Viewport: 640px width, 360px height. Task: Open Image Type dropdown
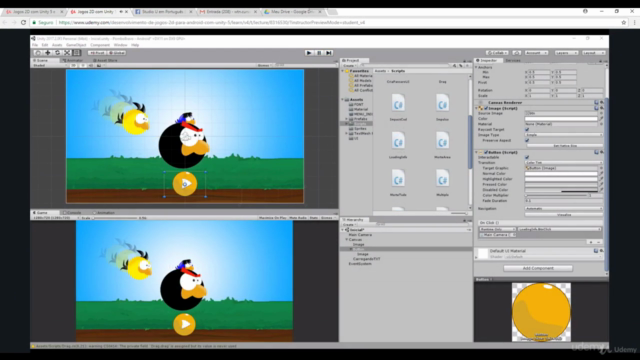pyautogui.click(x=563, y=135)
